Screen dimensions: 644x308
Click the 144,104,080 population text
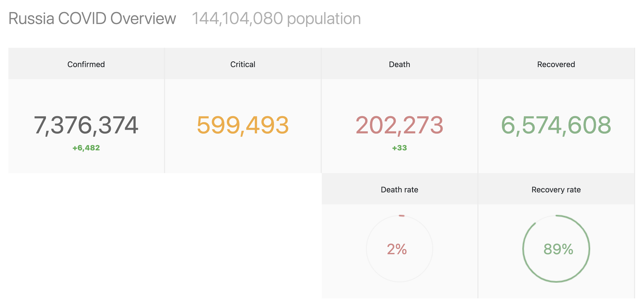(x=276, y=19)
